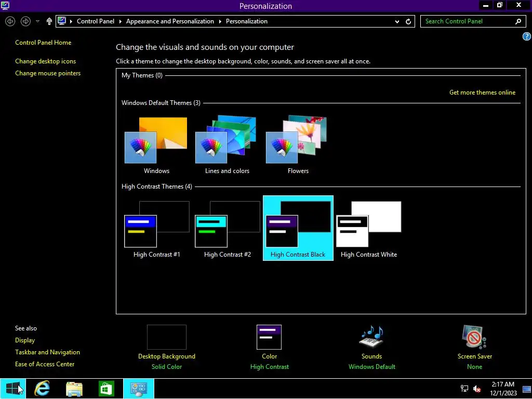Image resolution: width=532 pixels, height=399 pixels.
Task: Open the Color settings icon
Action: tap(269, 337)
